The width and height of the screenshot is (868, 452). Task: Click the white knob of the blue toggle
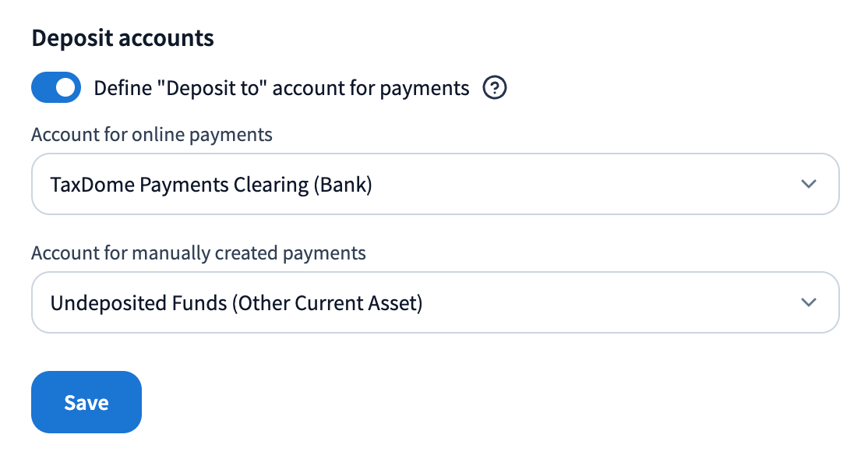coord(66,87)
